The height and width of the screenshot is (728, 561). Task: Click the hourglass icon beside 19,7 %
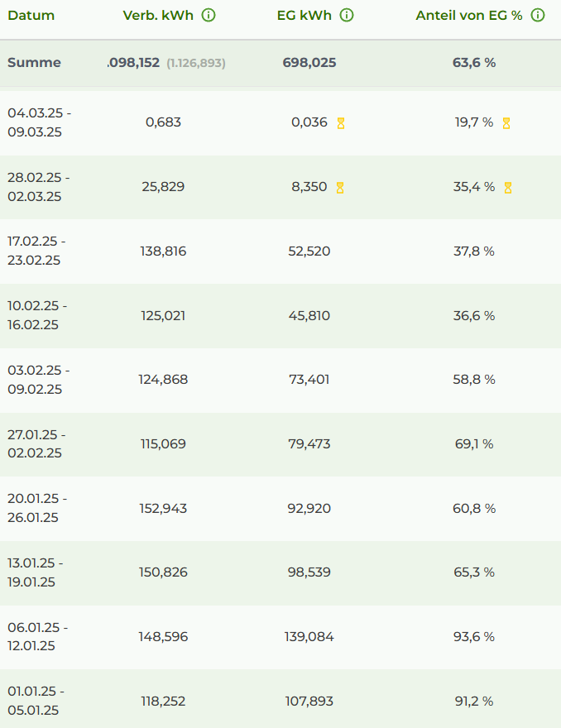coord(506,123)
